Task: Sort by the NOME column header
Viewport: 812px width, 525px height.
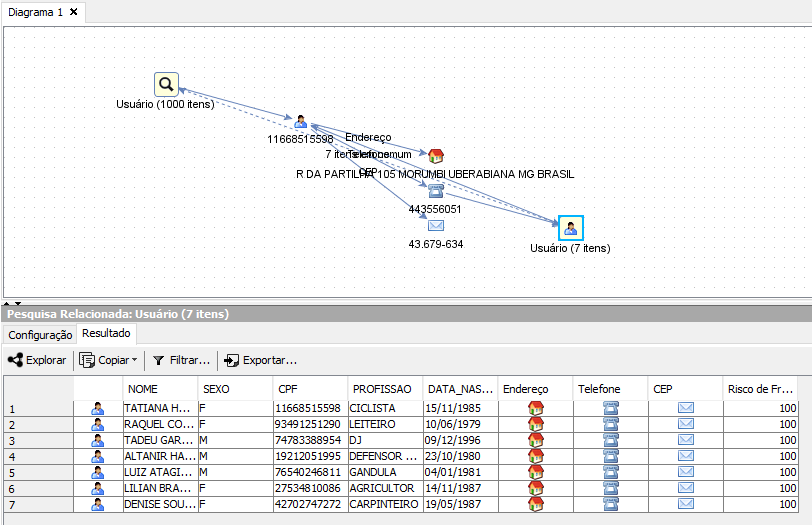Action: coord(160,388)
